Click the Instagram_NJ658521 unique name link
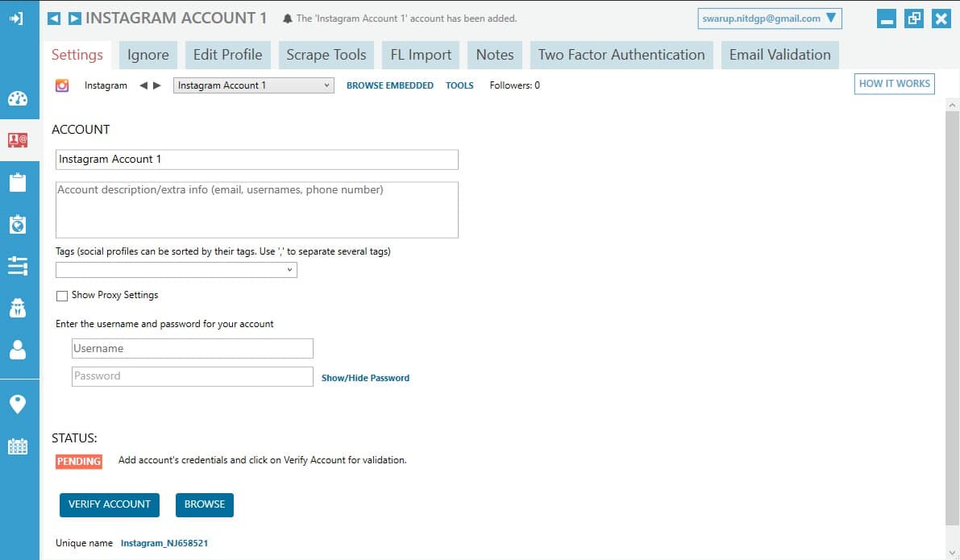The height and width of the screenshot is (560, 960). coord(164,543)
